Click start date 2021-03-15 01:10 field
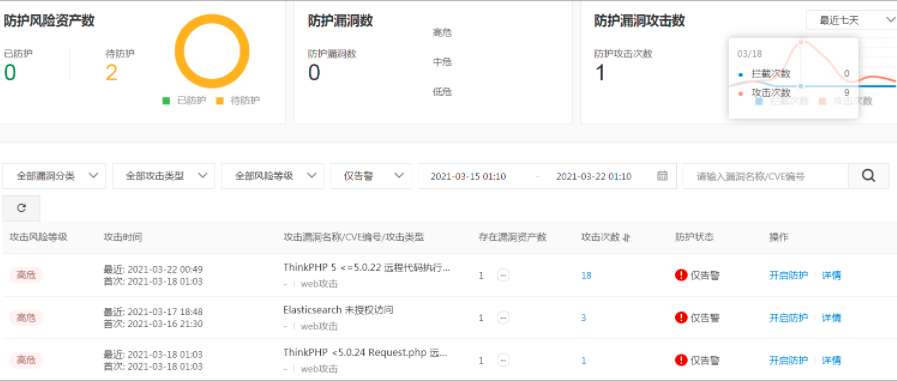 coord(469,176)
